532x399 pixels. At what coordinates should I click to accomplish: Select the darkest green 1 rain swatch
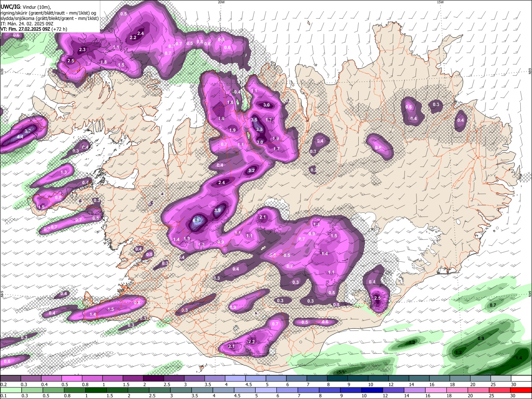[96, 390]
